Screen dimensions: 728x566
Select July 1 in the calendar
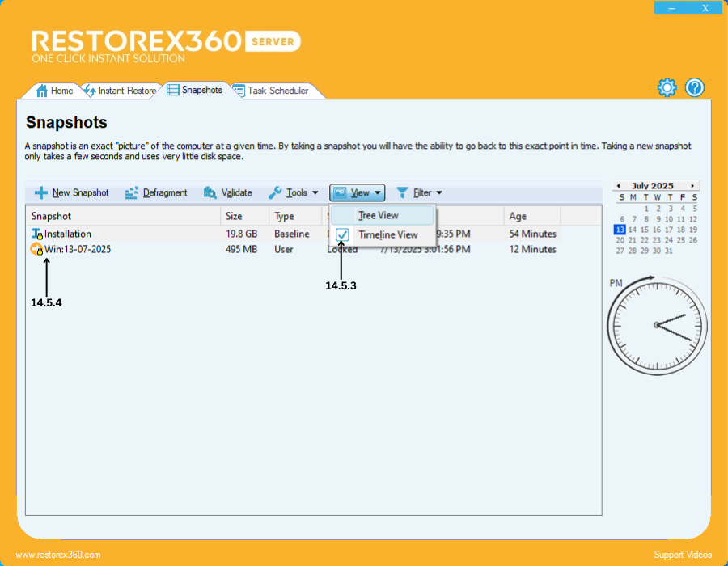click(x=646, y=209)
